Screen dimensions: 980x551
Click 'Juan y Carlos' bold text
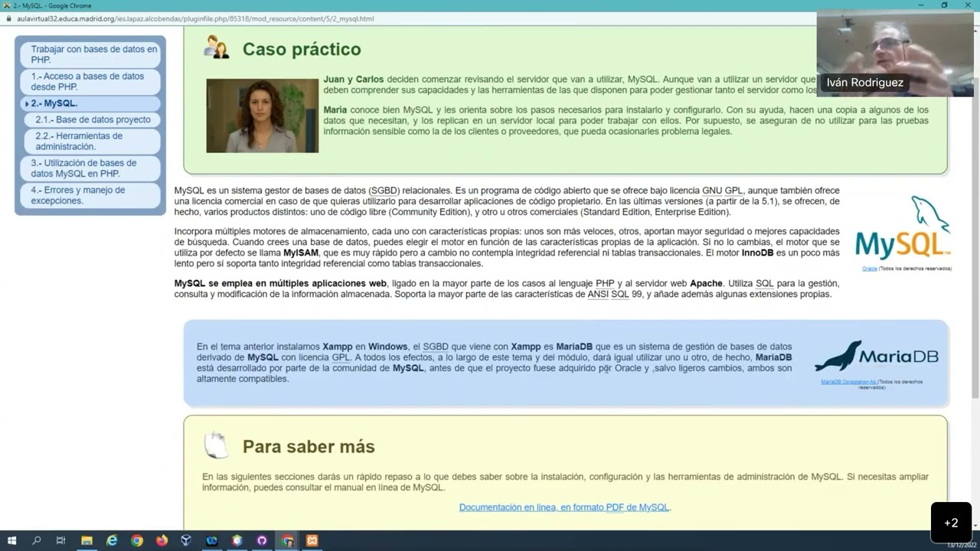354,80
